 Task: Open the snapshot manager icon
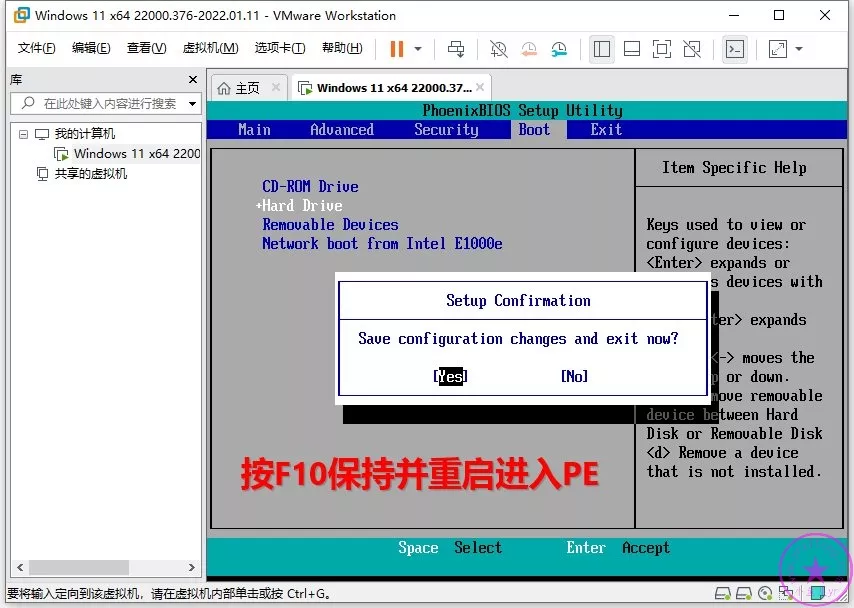(x=559, y=49)
